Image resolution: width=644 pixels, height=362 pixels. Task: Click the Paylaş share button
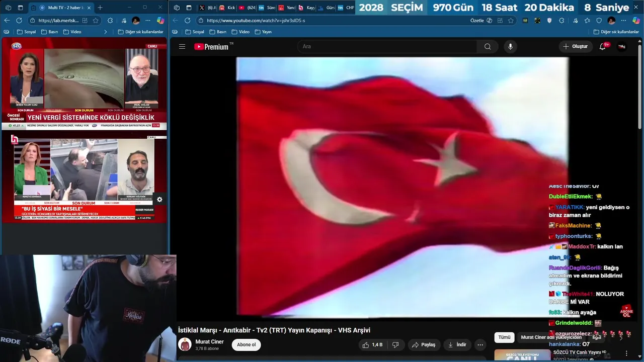point(423,345)
